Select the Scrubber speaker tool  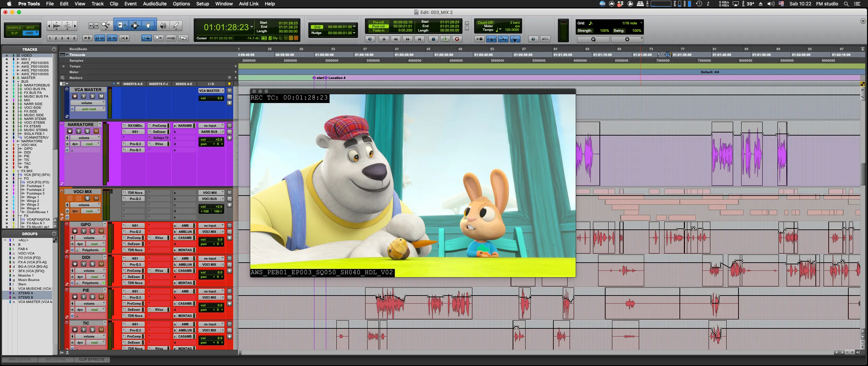click(x=163, y=25)
